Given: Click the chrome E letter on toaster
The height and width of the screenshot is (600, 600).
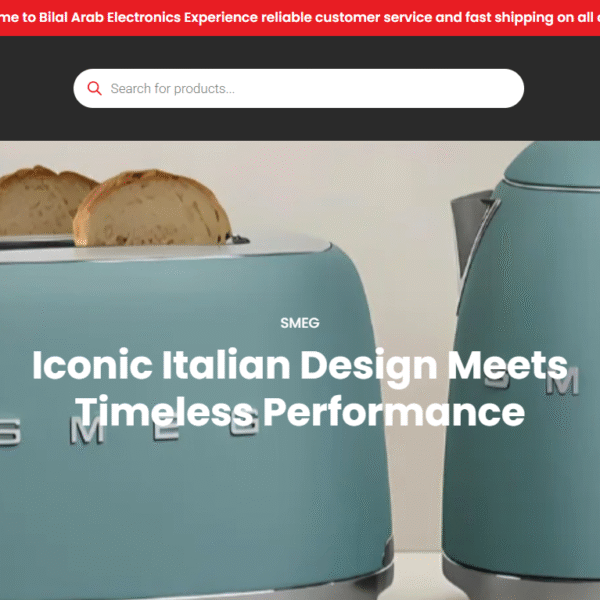Looking at the screenshot, I should click(x=165, y=429).
